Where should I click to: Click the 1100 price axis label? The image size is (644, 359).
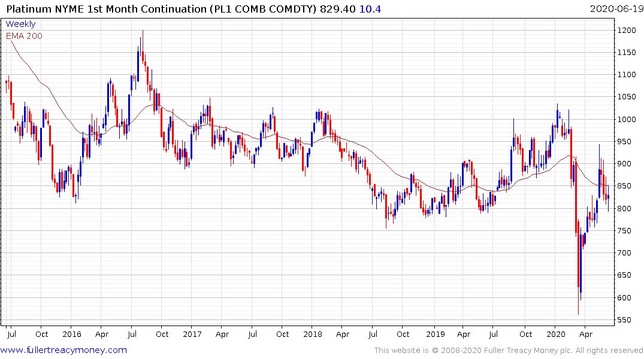point(627,75)
